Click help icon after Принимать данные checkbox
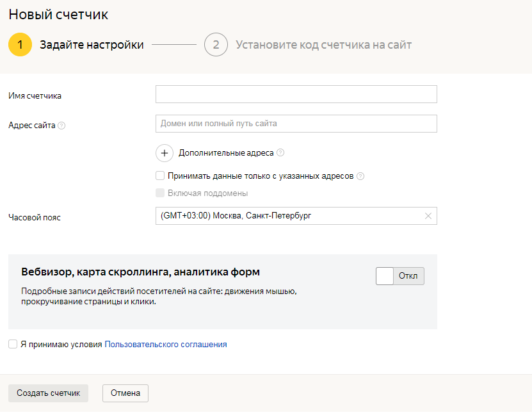532x417 pixels. pyautogui.click(x=360, y=176)
